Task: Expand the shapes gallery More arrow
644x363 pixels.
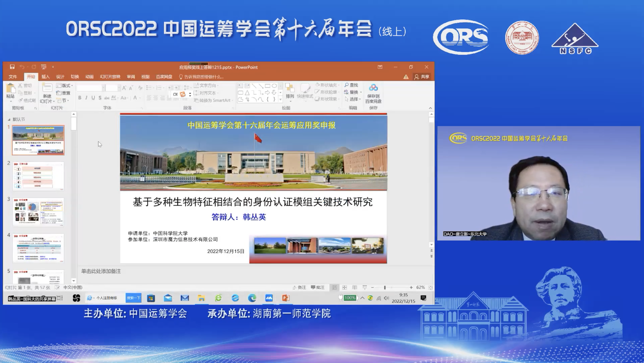Action: tap(281, 100)
